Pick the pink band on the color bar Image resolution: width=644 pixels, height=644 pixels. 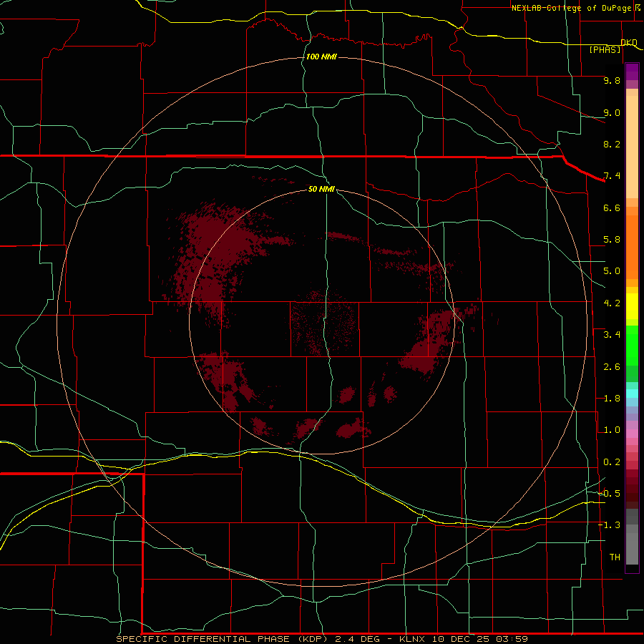tap(632, 434)
